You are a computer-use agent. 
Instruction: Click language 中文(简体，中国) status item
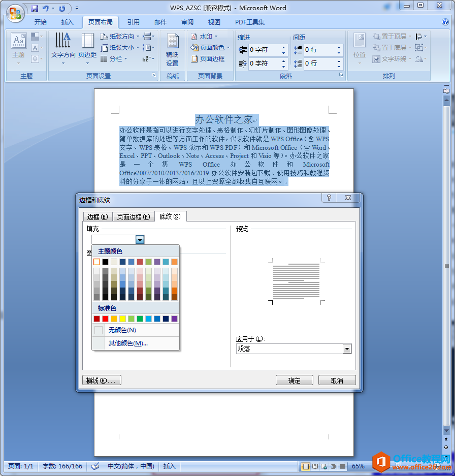pyautogui.click(x=131, y=466)
